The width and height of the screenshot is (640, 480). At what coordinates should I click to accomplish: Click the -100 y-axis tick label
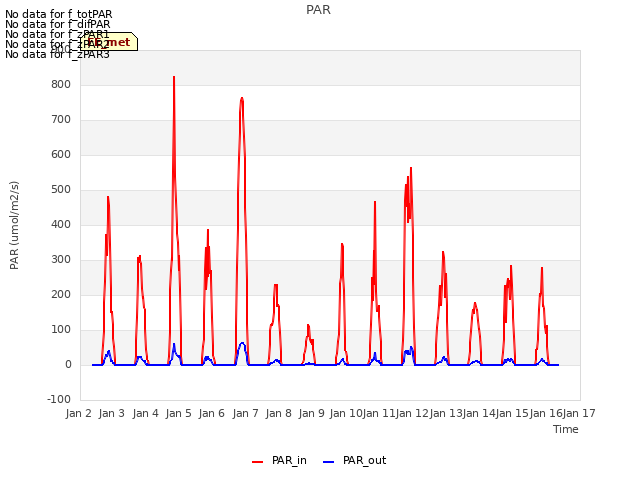[59, 400]
